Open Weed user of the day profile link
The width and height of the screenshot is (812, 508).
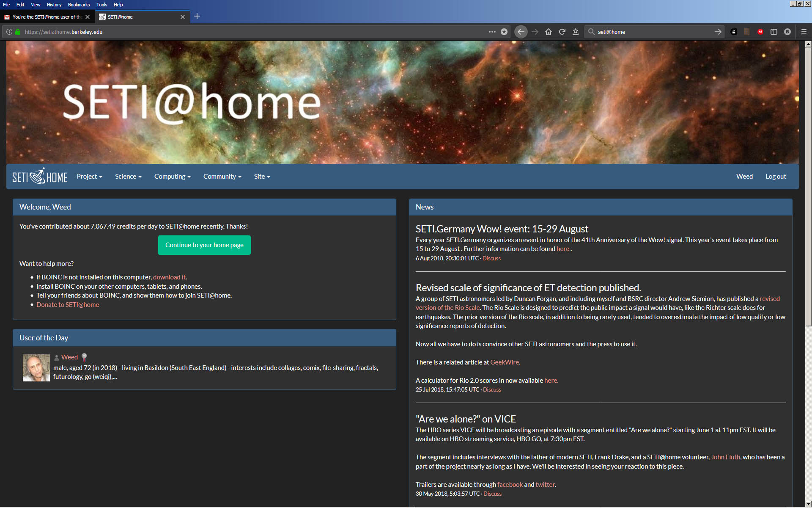69,357
